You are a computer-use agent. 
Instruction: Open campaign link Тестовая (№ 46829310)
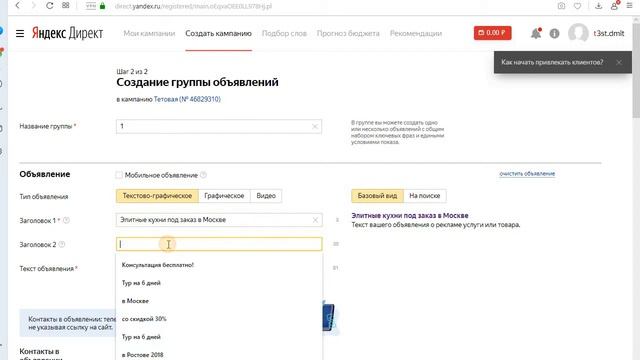coord(187,99)
